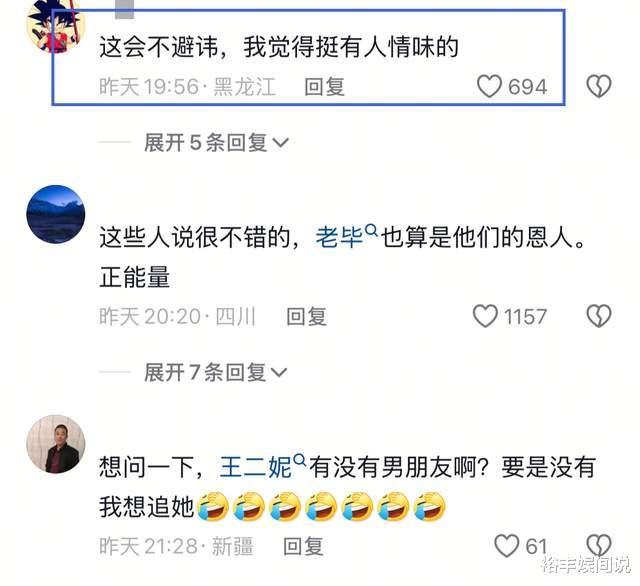Open the 老毕 highlighted search link
Screen dimensions: 640x586
point(339,237)
